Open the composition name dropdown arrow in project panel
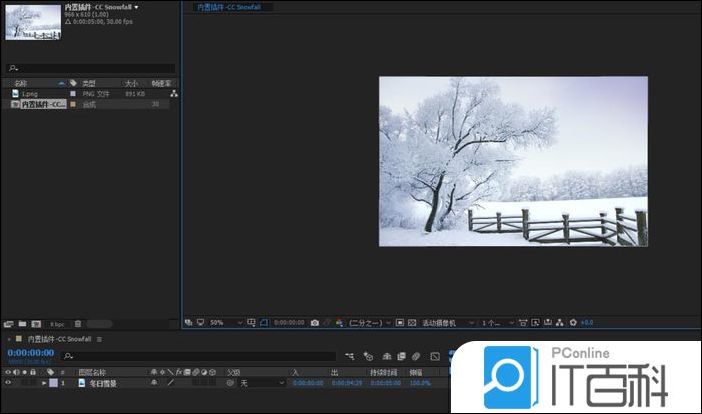This screenshot has height=414, width=702. coord(136,7)
